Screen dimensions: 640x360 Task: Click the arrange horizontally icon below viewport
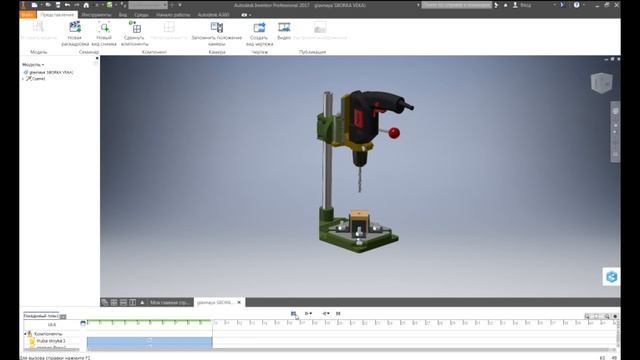tap(123, 302)
